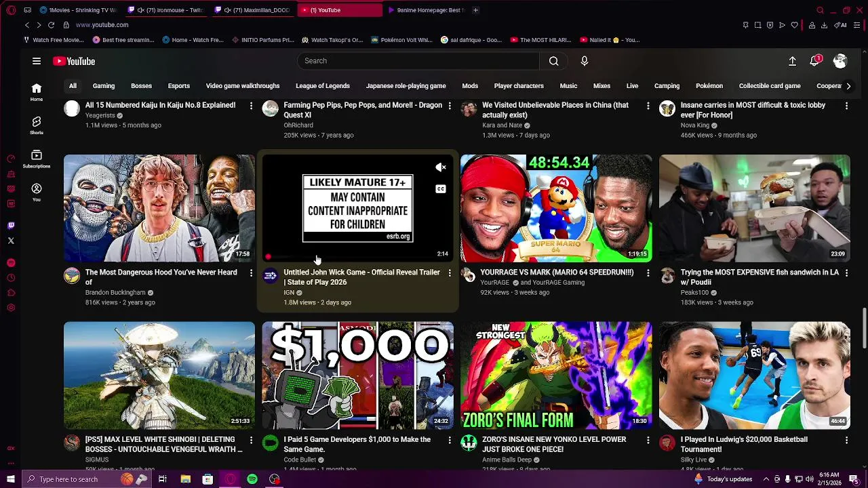Select the Japanese role-playing game chip
The image size is (868, 488).
[x=406, y=86]
